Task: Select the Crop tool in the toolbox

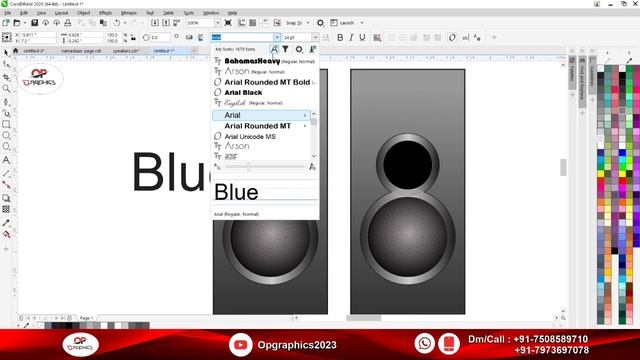Action: 6,77
